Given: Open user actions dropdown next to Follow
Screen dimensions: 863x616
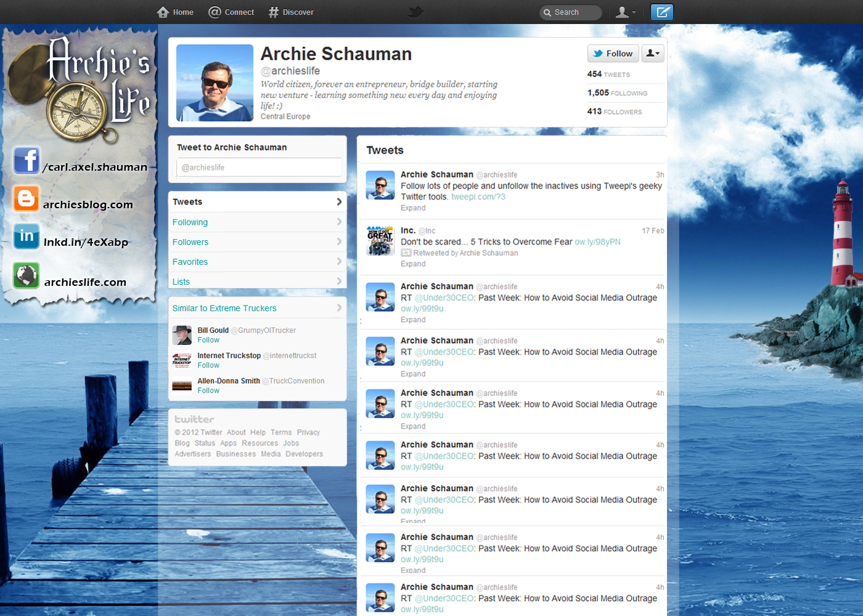Looking at the screenshot, I should (x=652, y=54).
